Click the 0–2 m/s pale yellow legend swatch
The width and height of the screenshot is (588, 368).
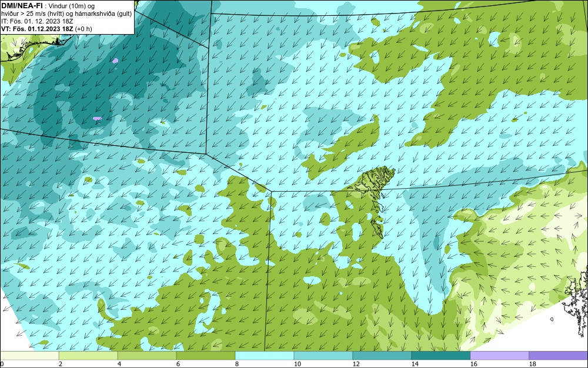click(29, 356)
